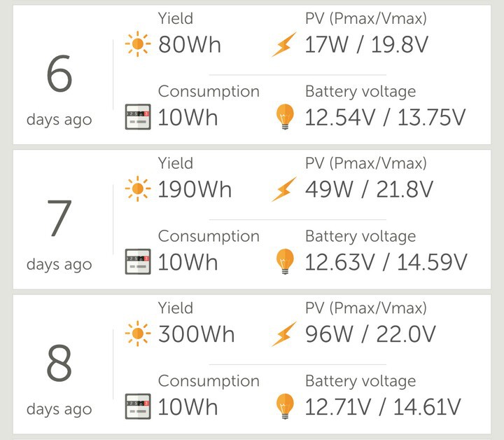The height and width of the screenshot is (440, 504).
Task: Select the large 8 days ago number
Action: pyautogui.click(x=59, y=363)
